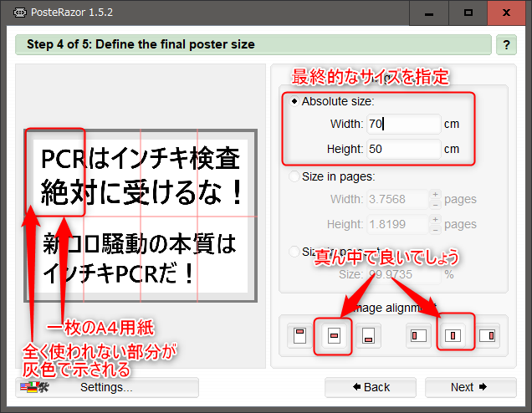The width and height of the screenshot is (532, 413).
Task: Select left horizontal image alignment
Action: (x=419, y=335)
